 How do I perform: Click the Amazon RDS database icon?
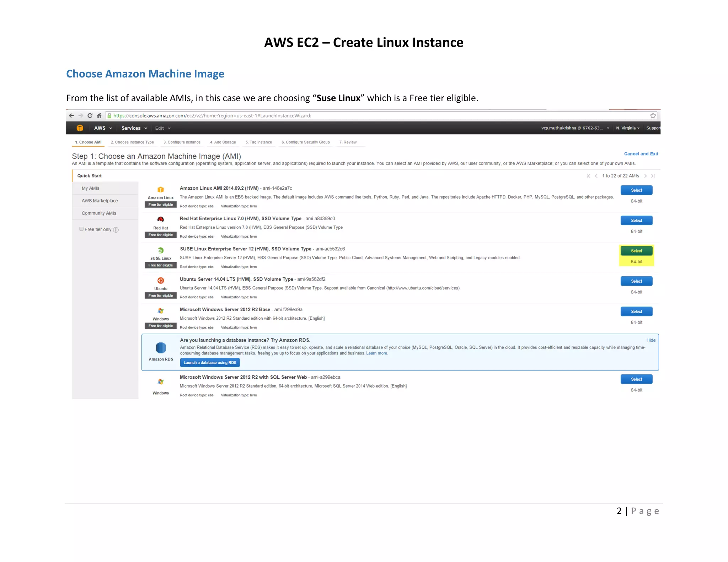pyautogui.click(x=161, y=348)
